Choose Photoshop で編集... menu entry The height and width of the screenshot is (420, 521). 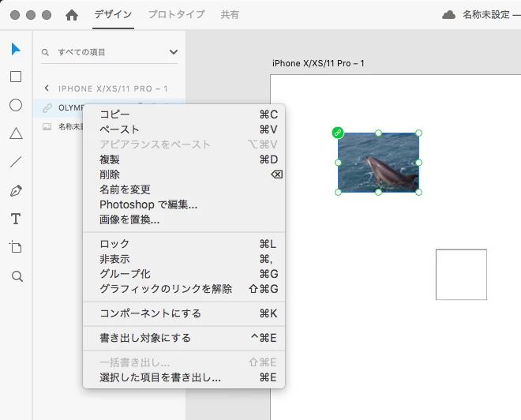coord(184,204)
